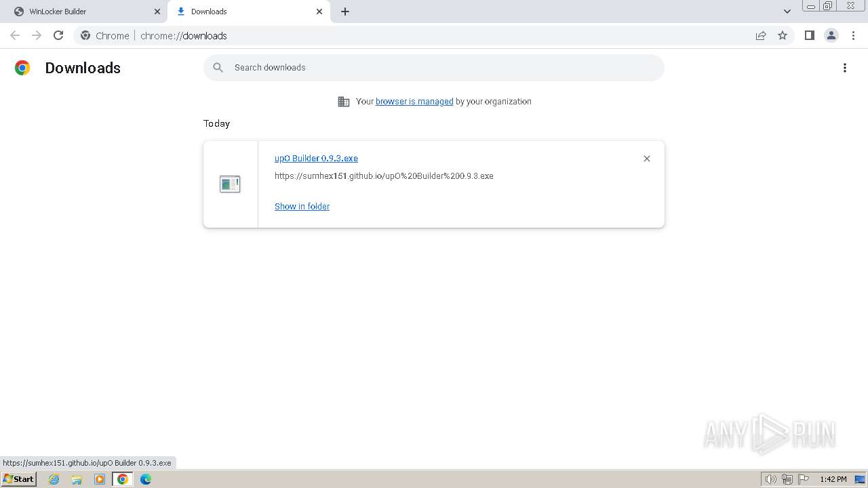
Task: Click the 1:42 PM system clock
Action: pyautogui.click(x=833, y=479)
